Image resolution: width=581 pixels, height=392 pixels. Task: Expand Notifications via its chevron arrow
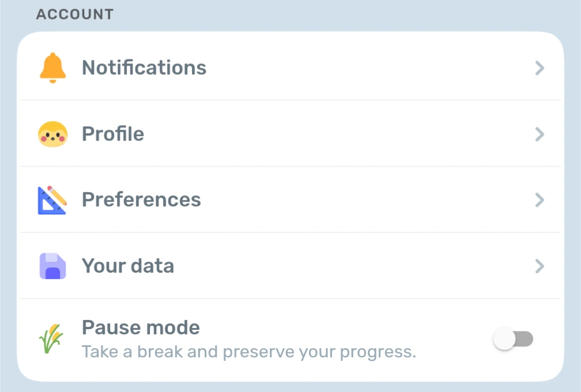(x=539, y=67)
